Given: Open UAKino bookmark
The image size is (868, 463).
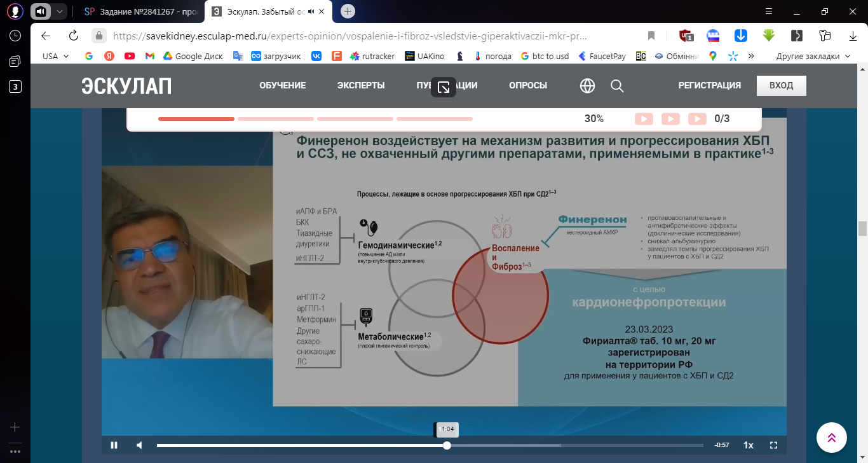Looking at the screenshot, I should click(x=424, y=56).
